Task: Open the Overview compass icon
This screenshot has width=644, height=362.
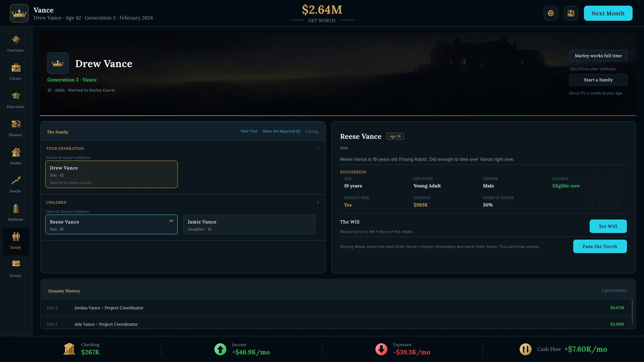Action: tap(16, 40)
